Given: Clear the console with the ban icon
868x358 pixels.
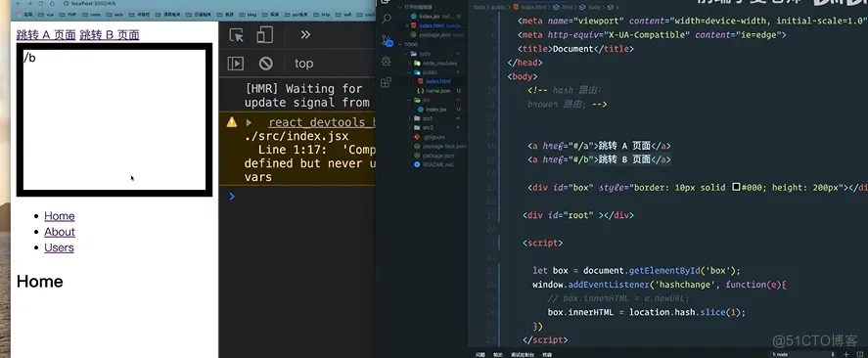Looking at the screenshot, I should click(266, 64).
